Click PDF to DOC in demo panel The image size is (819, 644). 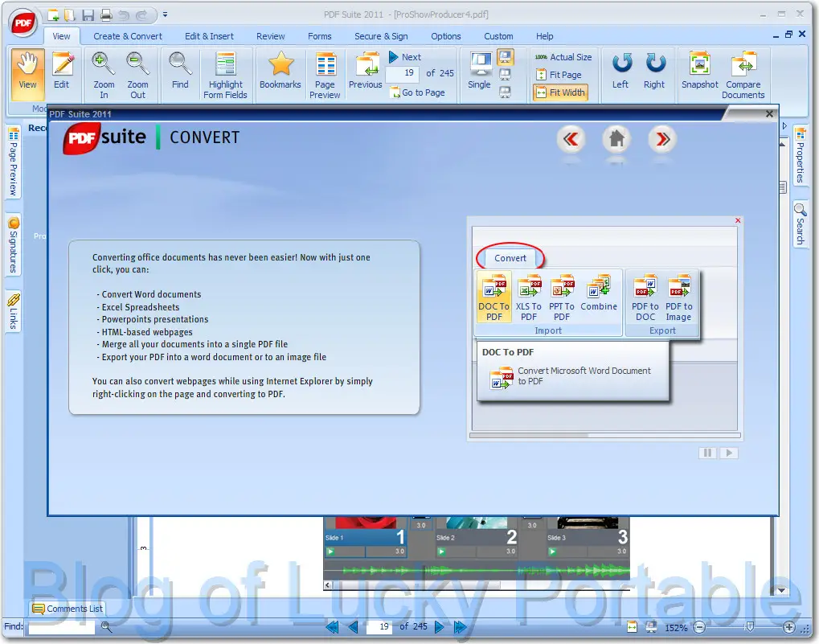(645, 297)
